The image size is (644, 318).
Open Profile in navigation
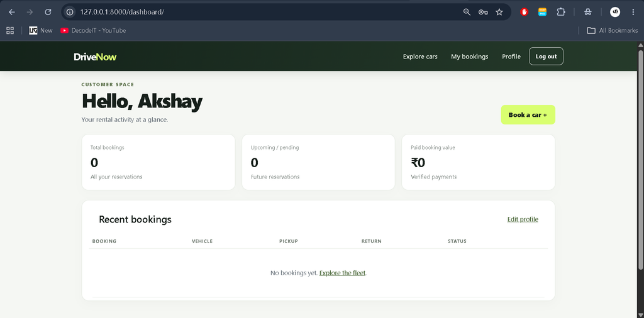(511, 57)
